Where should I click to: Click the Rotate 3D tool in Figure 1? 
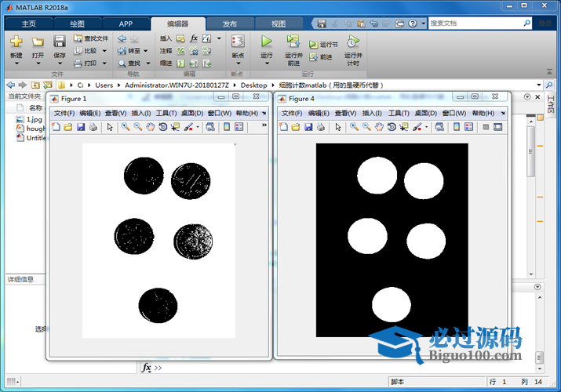coord(162,126)
